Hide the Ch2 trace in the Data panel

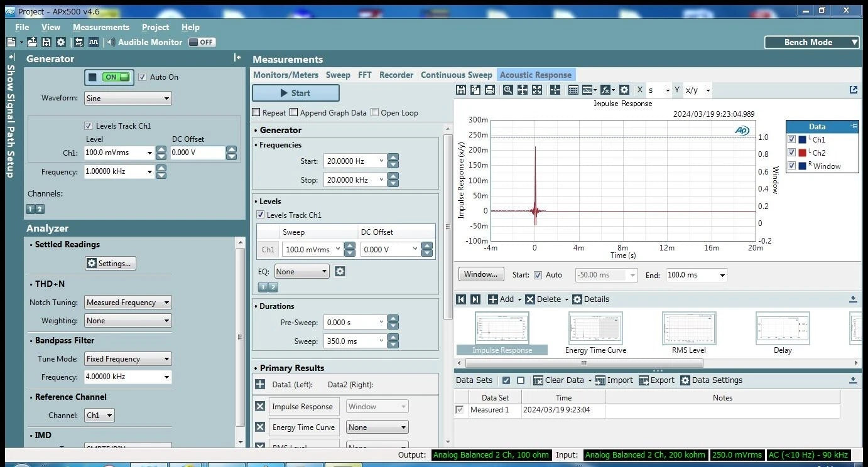792,153
